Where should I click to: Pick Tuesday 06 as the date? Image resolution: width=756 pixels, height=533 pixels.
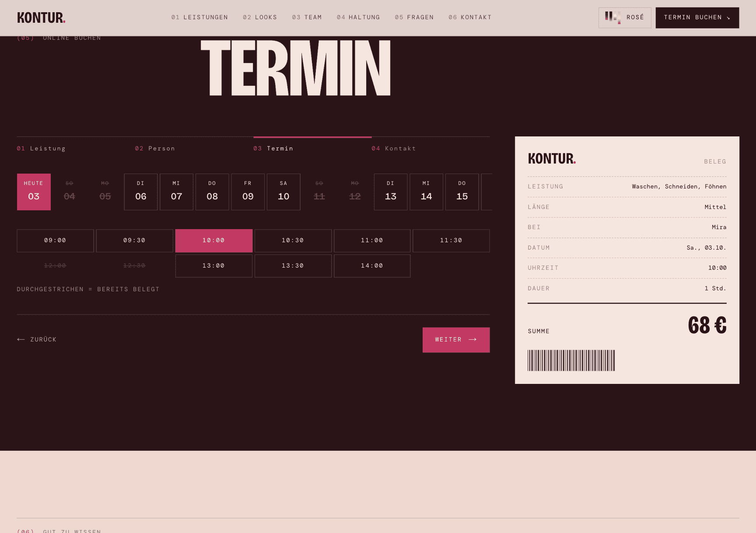(x=141, y=192)
